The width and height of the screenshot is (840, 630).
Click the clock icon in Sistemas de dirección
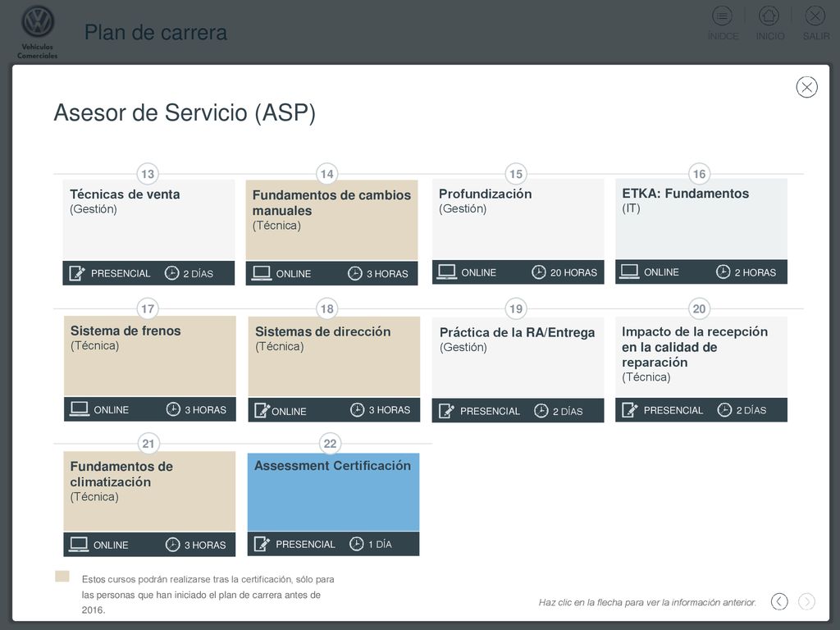point(358,410)
